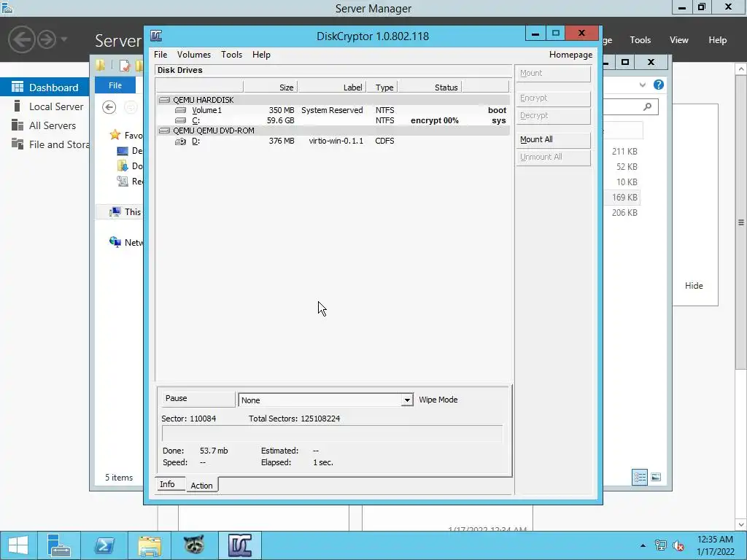Open Server Manager Help menu
This screenshot has height=560, width=747.
coord(718,40)
